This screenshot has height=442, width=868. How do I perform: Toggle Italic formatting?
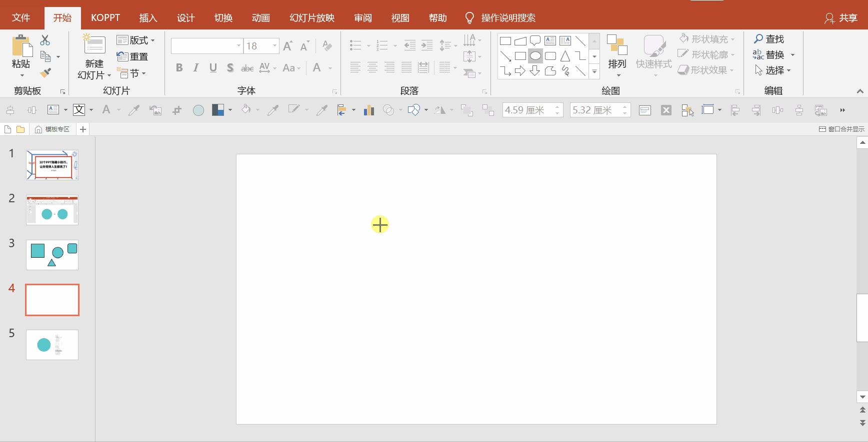(x=196, y=68)
